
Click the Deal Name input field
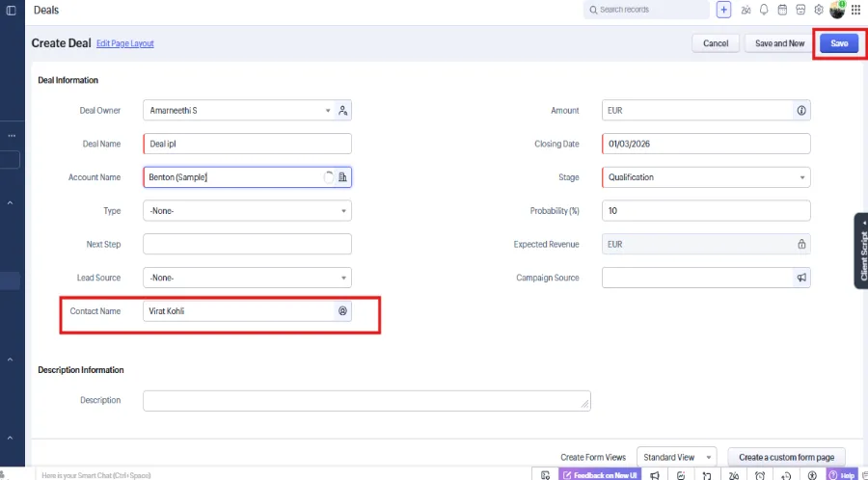(247, 144)
